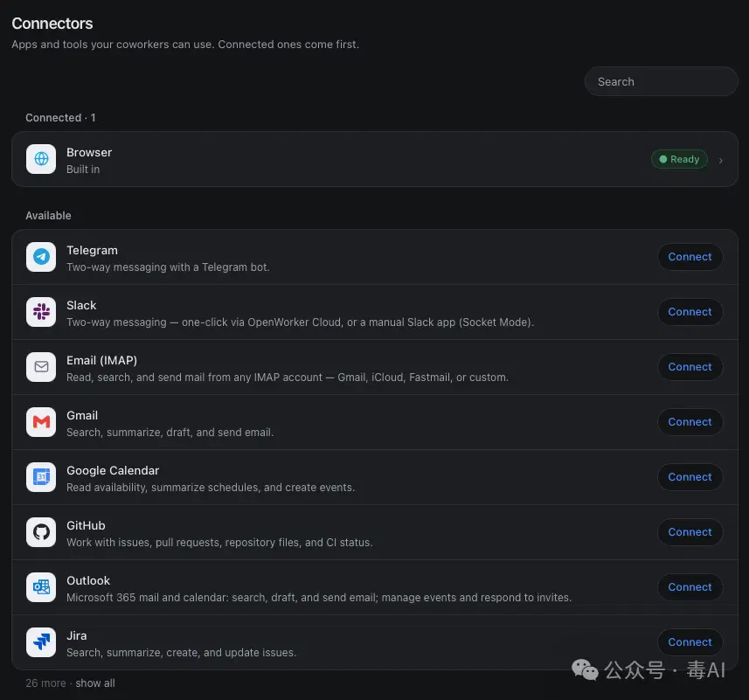The image size is (749, 700).
Task: Select the Telegram title text
Action: tap(92, 250)
